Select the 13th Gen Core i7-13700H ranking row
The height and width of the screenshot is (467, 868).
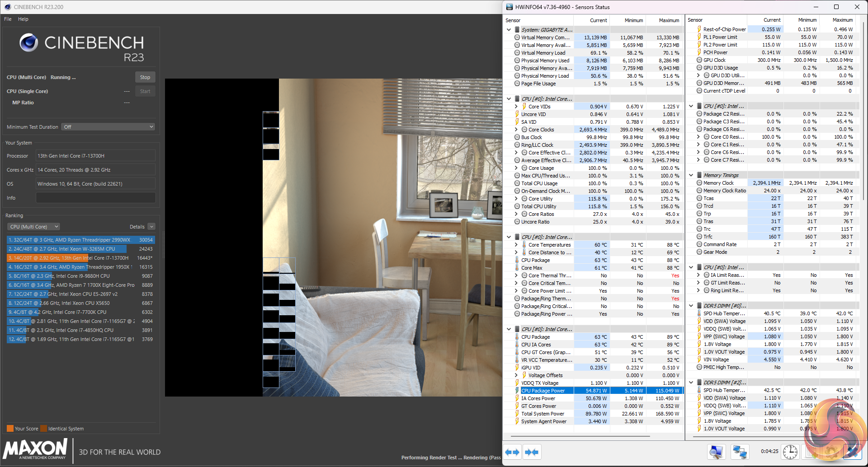pyautogui.click(x=80, y=258)
